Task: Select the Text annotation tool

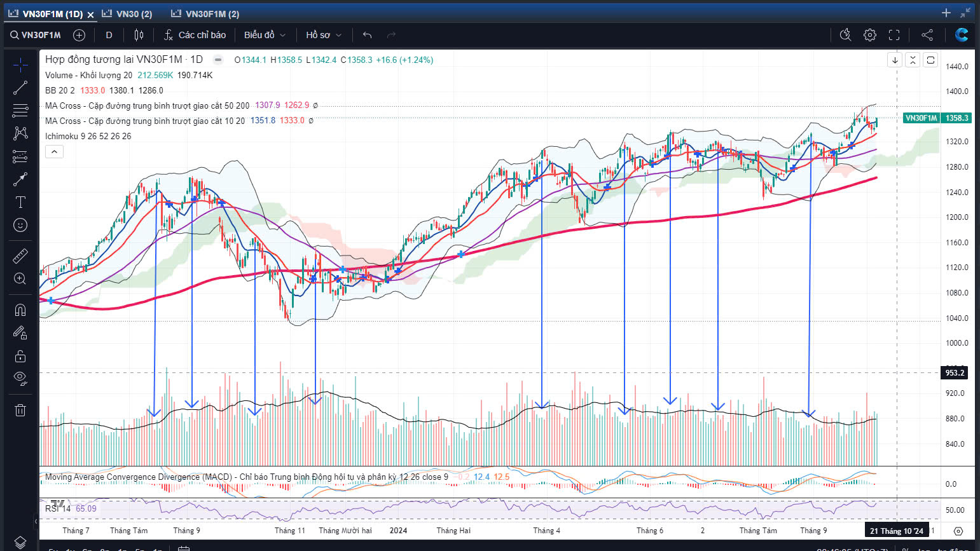Action: [20, 202]
